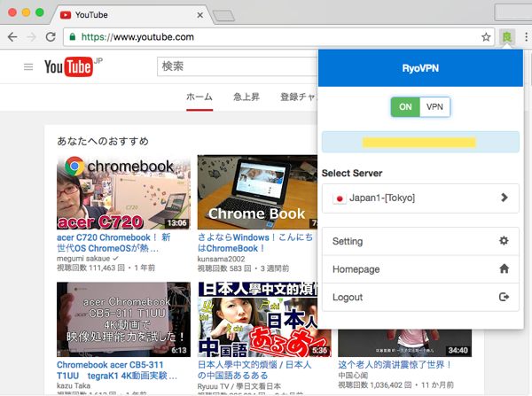532x396 pixels.
Task: Close the YouTube browser tab
Action: [200, 15]
